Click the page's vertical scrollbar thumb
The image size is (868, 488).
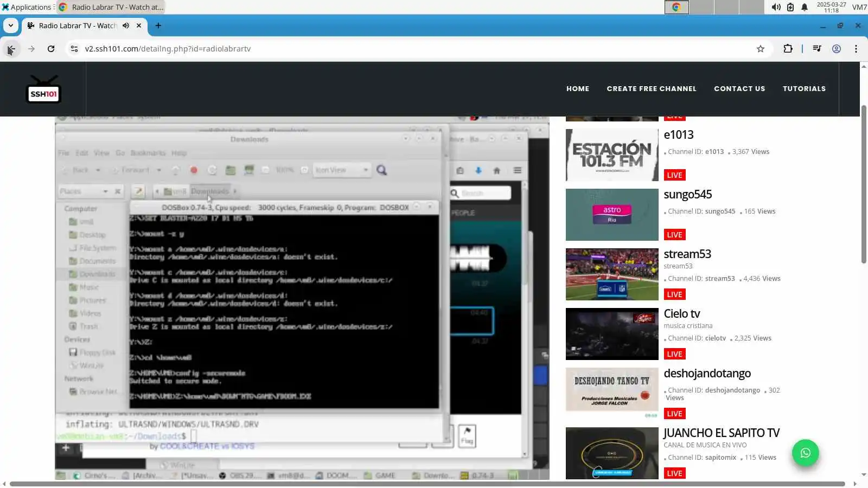point(864,184)
